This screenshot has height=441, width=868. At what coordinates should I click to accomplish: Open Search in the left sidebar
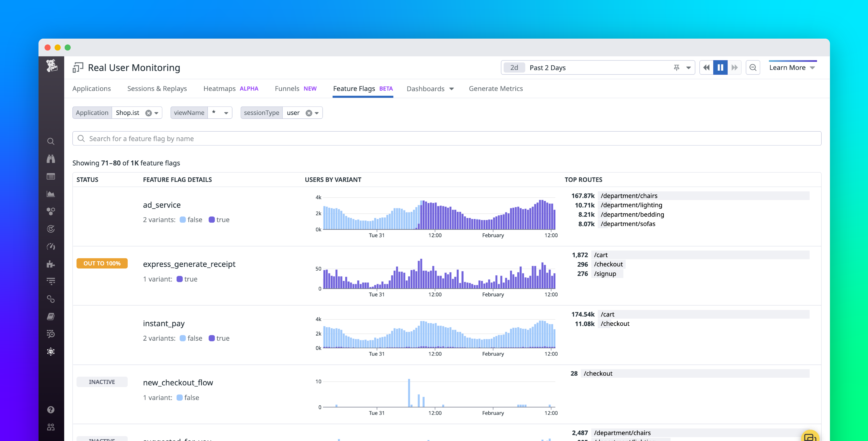click(x=51, y=141)
